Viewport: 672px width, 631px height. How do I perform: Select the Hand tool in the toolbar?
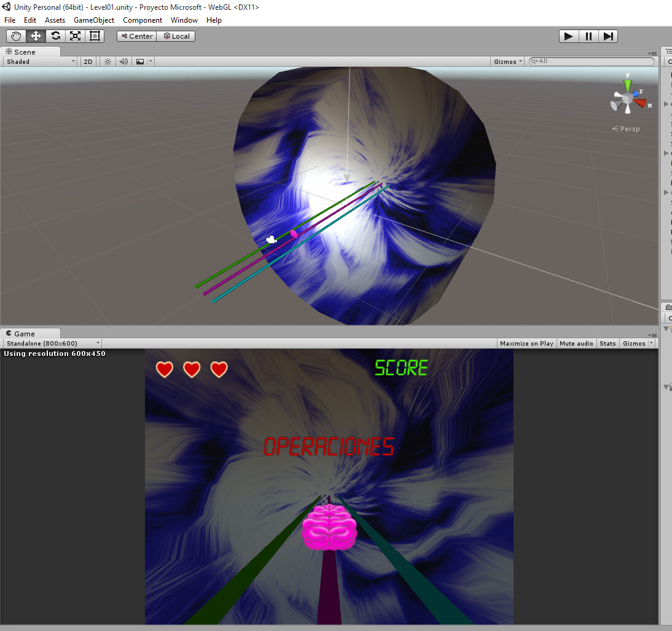point(16,36)
